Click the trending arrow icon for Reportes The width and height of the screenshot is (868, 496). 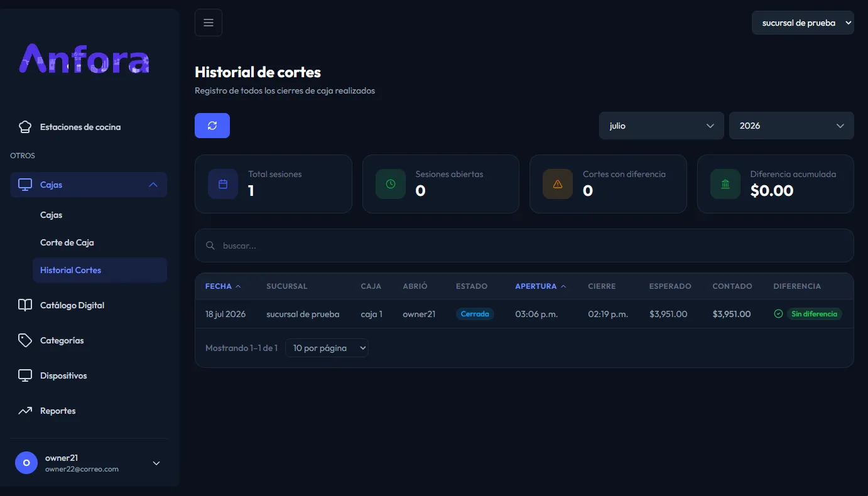(25, 411)
